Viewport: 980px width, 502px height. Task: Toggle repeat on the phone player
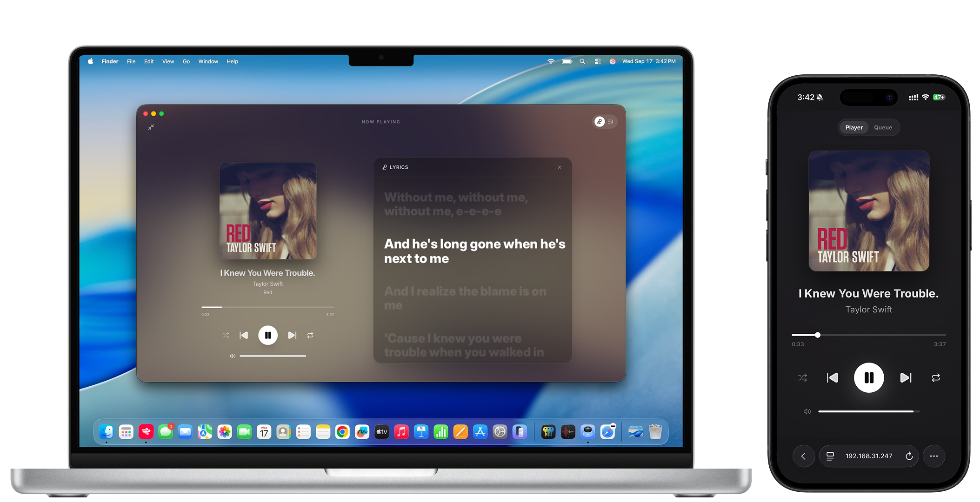pos(936,378)
